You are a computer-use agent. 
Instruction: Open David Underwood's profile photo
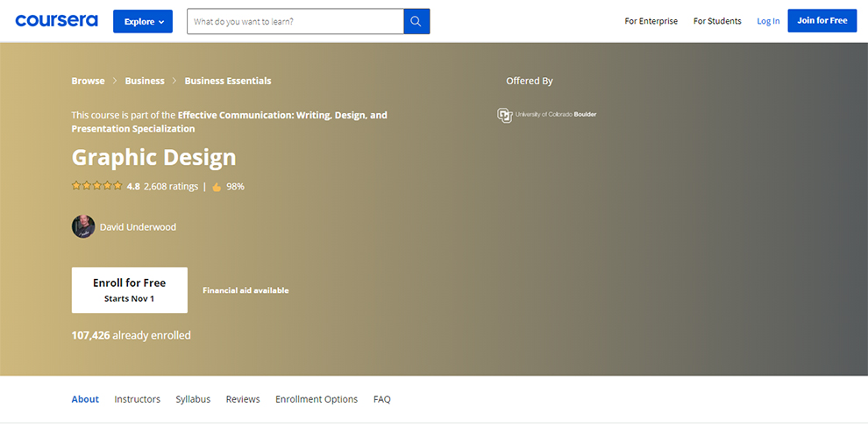tap(83, 226)
